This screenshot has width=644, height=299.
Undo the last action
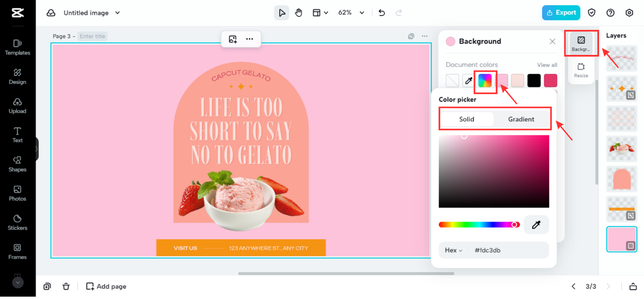382,13
